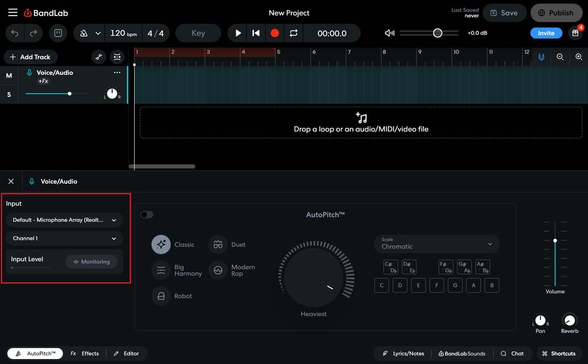The width and height of the screenshot is (588, 364).
Task: Zoom out the timeline
Action: coord(560,57)
